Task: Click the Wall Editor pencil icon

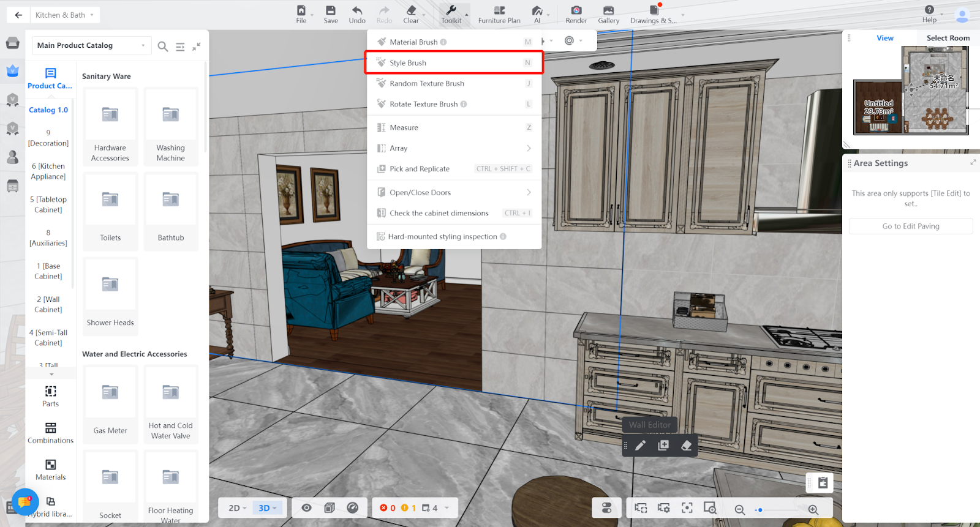Action: [x=640, y=446]
